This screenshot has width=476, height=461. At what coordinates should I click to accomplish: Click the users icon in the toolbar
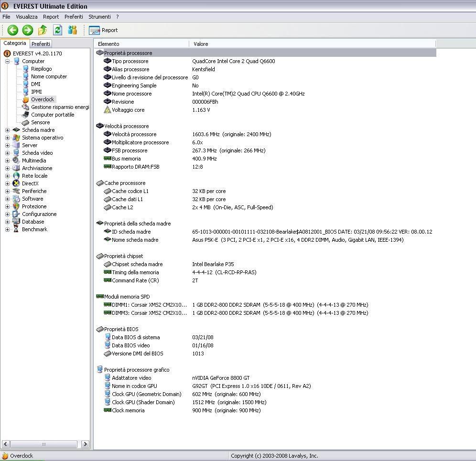[72, 30]
